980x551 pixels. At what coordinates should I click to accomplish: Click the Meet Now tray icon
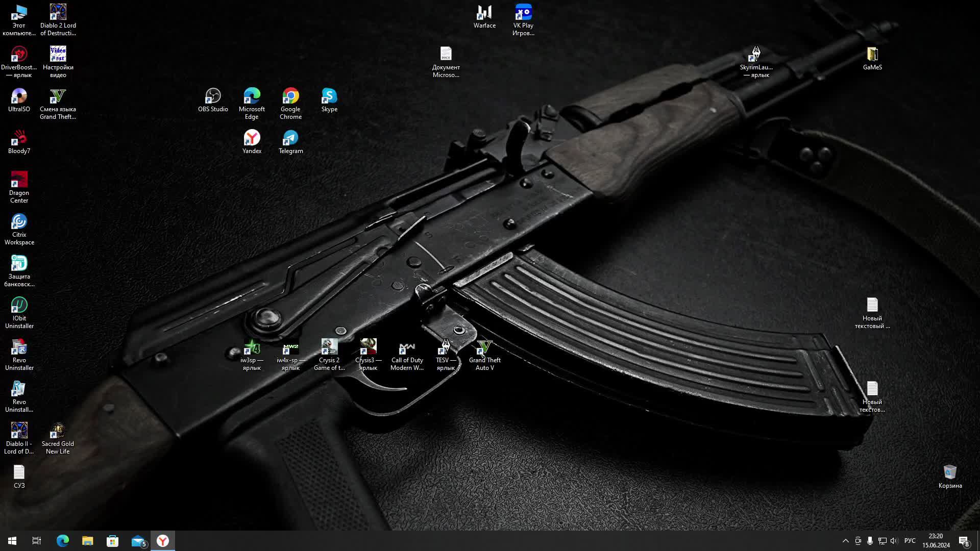coord(857,541)
